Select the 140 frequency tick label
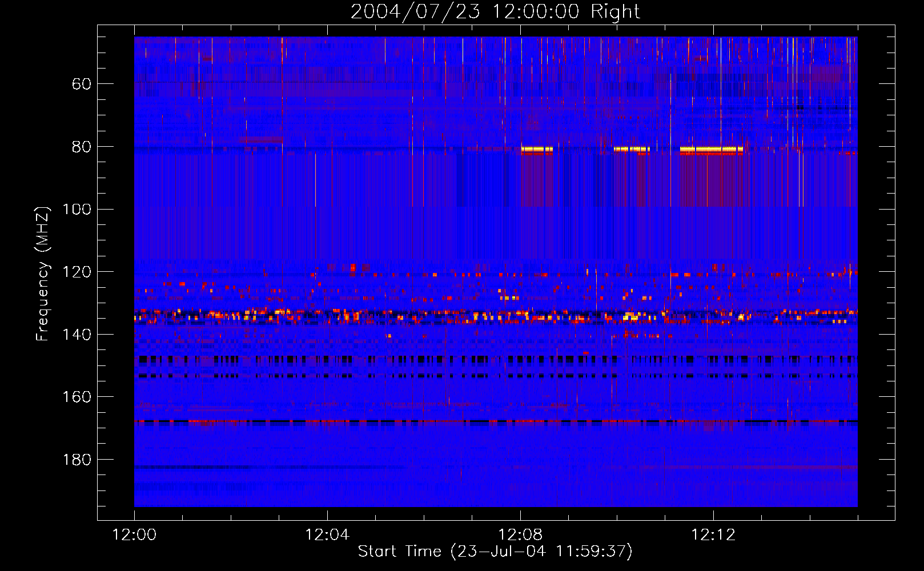The image size is (924, 571). pos(77,335)
